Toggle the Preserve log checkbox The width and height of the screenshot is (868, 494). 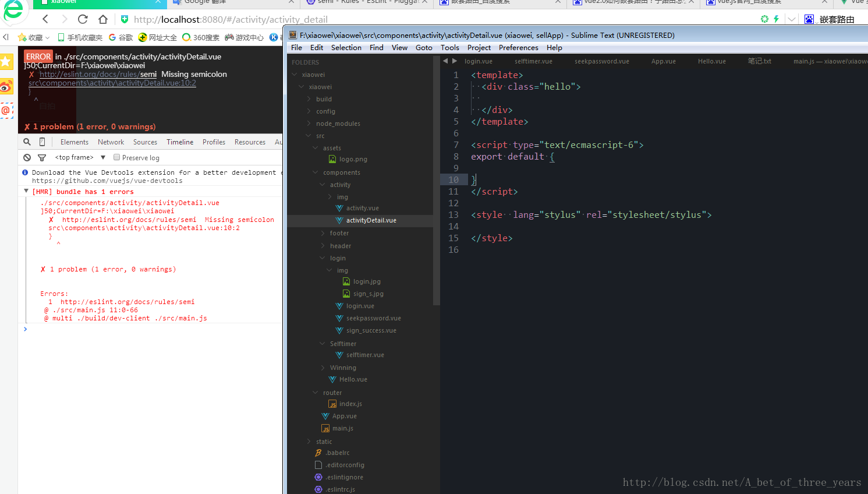coord(117,157)
